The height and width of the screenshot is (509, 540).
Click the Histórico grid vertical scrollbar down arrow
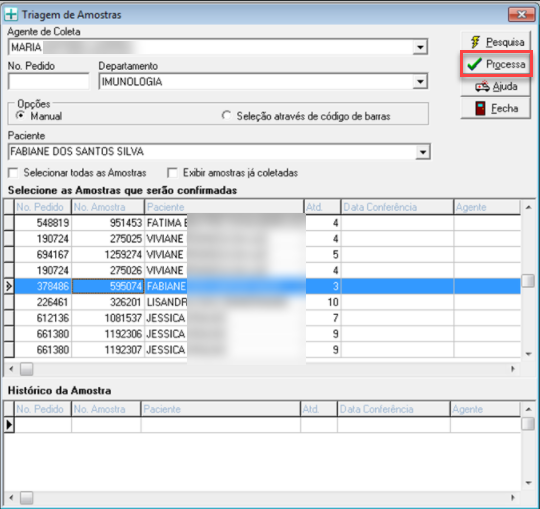point(528,483)
